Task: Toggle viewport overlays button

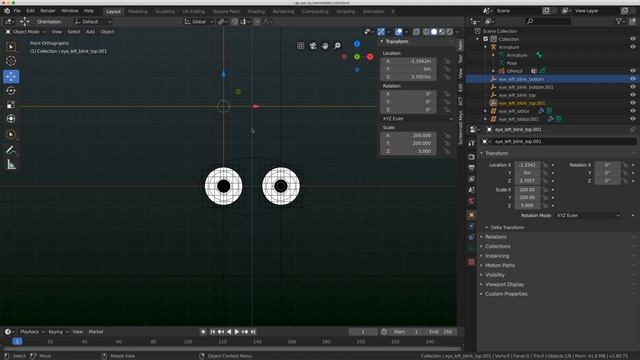Action: tap(399, 31)
